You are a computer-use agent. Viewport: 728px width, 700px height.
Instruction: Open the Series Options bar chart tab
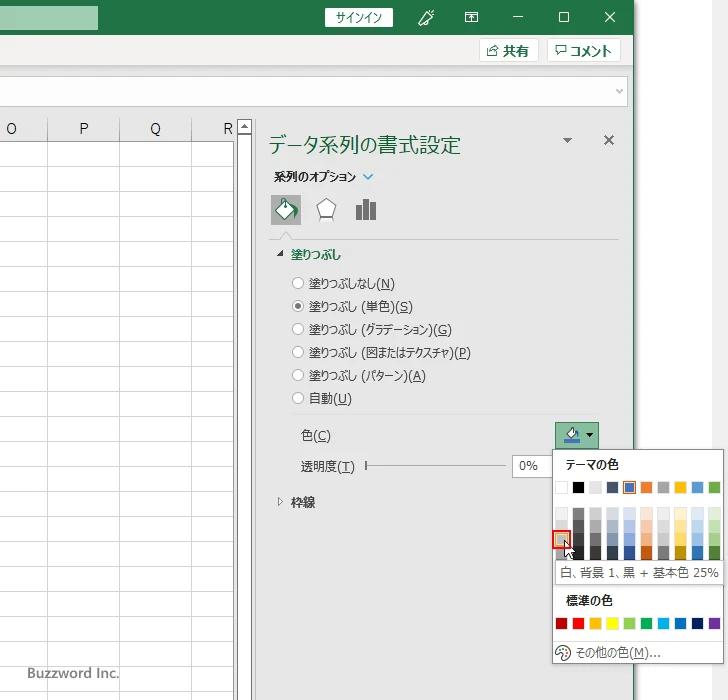(x=366, y=210)
